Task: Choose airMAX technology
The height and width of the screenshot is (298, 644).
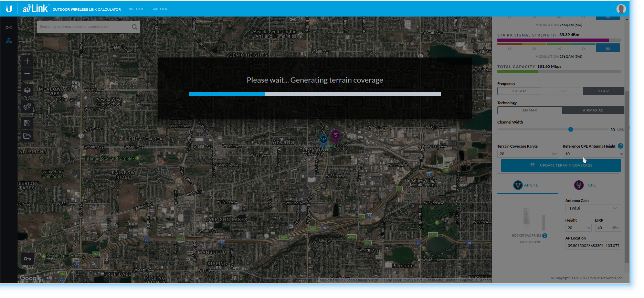Action: tap(529, 110)
